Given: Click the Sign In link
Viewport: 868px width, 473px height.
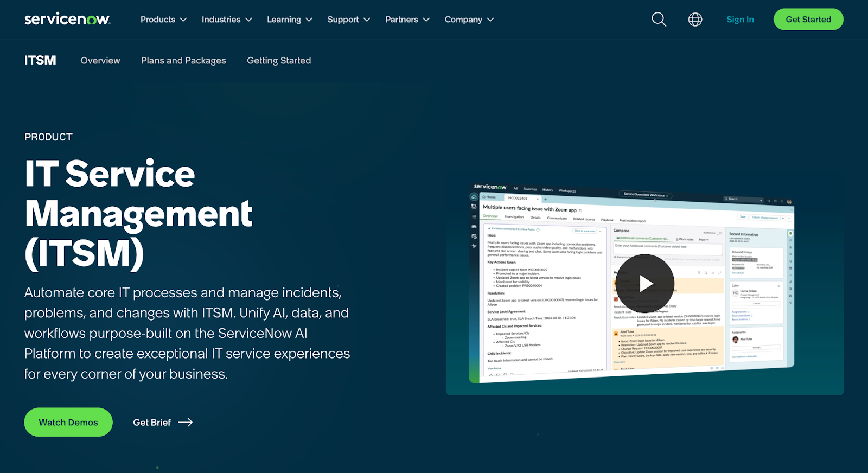Looking at the screenshot, I should click(740, 20).
